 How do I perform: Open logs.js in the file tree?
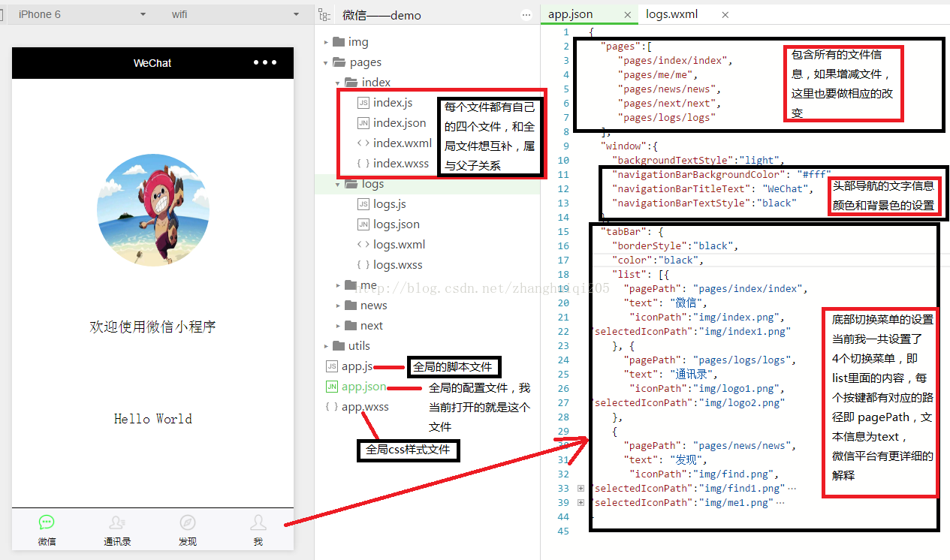390,204
